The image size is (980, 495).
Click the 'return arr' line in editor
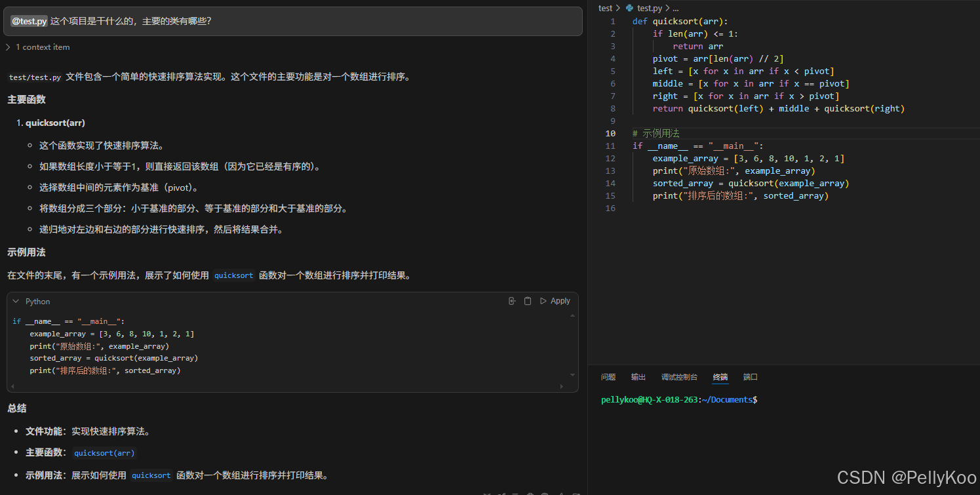pyautogui.click(x=697, y=47)
